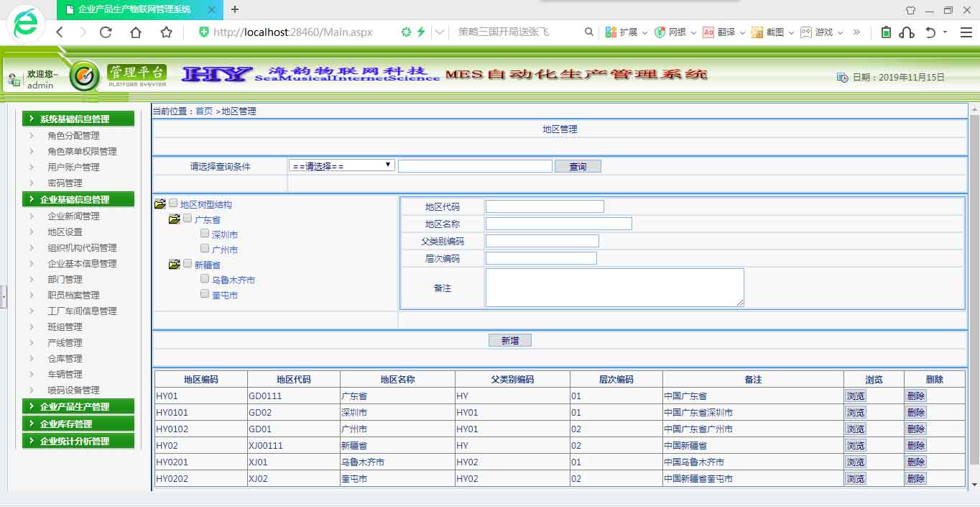
Task: Click the page vertical scrollbar
Action: (x=974, y=288)
